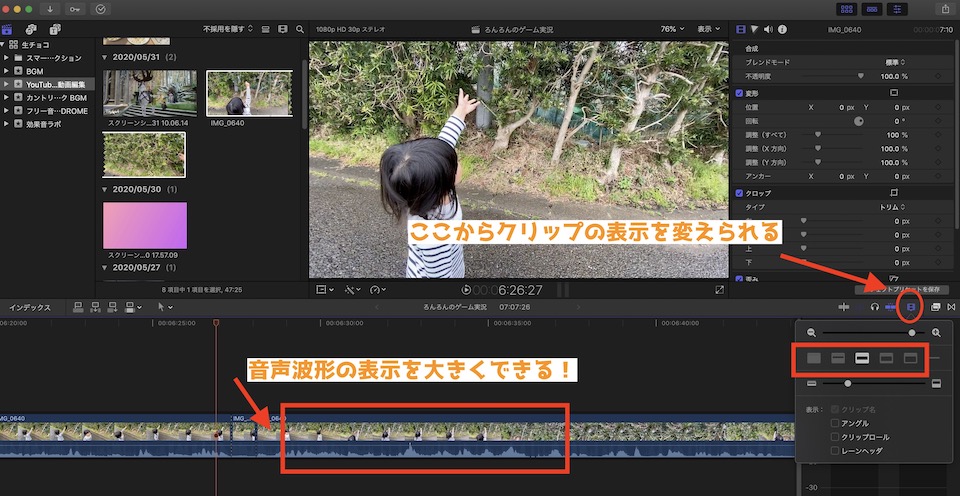Enable the アングル checkbox
The height and width of the screenshot is (496, 960).
pyautogui.click(x=835, y=423)
